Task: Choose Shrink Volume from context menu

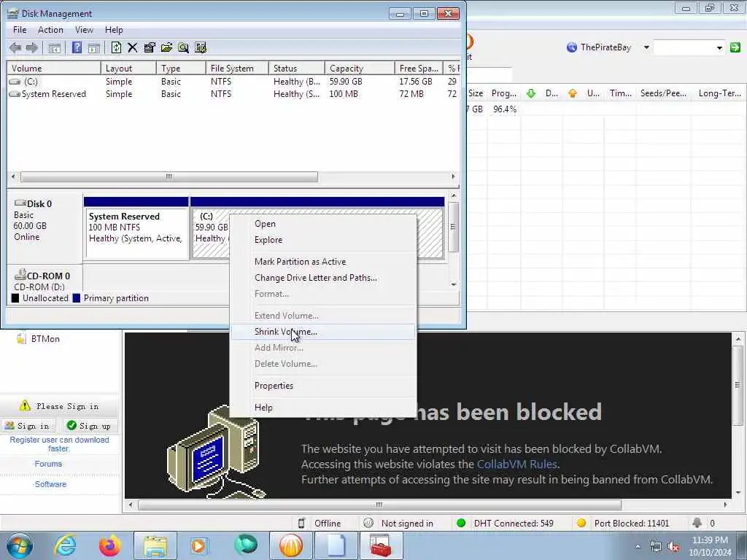Action: tap(323, 332)
